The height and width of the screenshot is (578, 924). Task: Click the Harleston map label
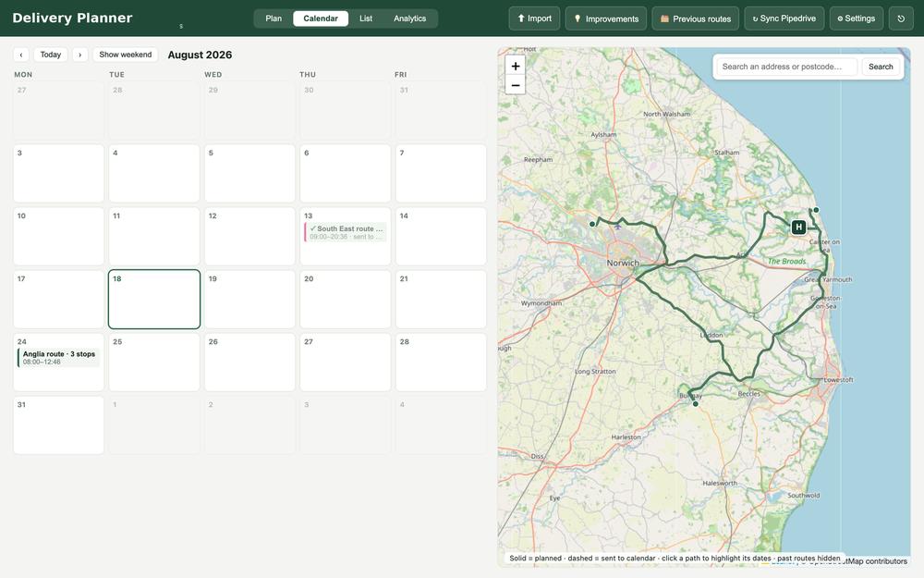[x=626, y=437]
